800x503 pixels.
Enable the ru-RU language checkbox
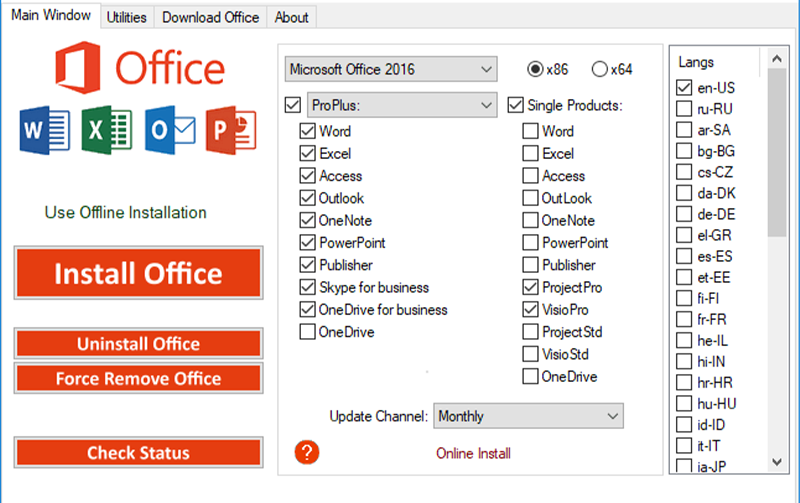click(684, 111)
